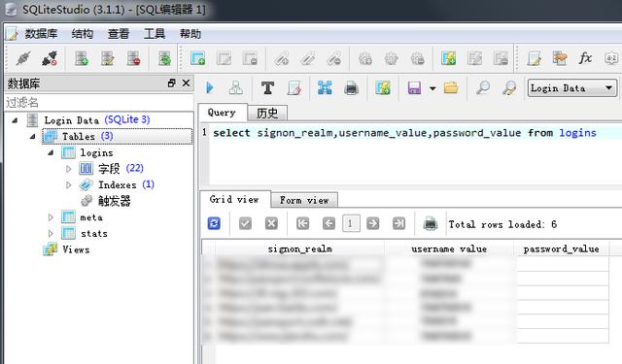622x364 pixels.
Task: Go to first results page
Action: 302,223
